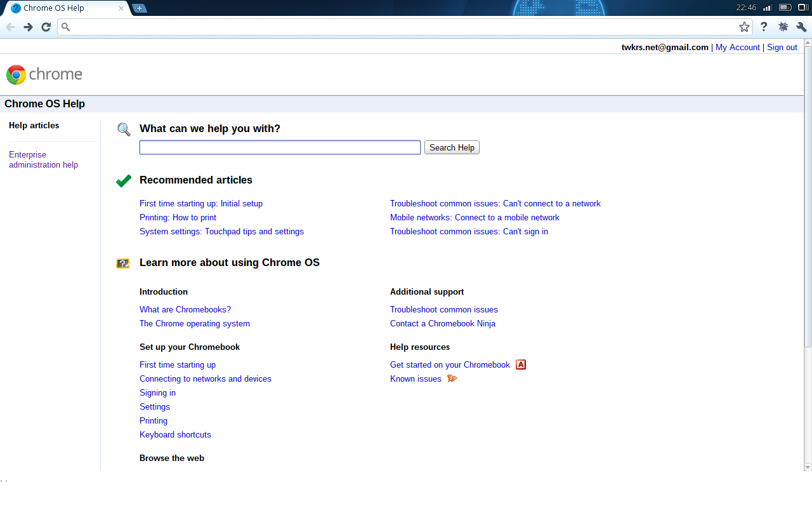This screenshot has width=812, height=508.
Task: Click the Chrome logo on the page
Action: tap(44, 74)
